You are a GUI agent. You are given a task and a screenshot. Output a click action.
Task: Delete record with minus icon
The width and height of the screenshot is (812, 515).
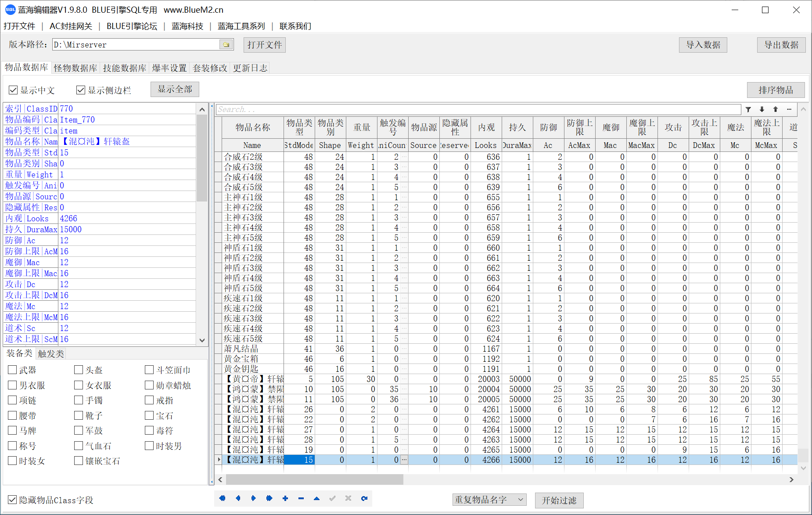[x=301, y=498]
